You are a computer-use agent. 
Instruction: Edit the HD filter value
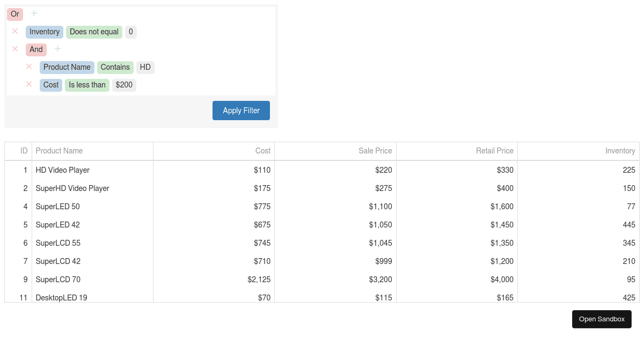(145, 67)
